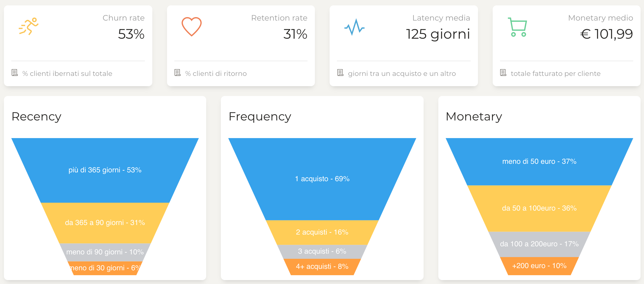The height and width of the screenshot is (284, 644).
Task: Click the note icon beside totale fatturato
Action: coord(503,73)
